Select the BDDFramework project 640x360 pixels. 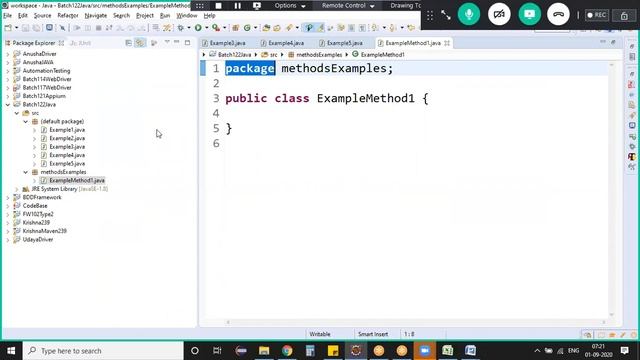42,197
